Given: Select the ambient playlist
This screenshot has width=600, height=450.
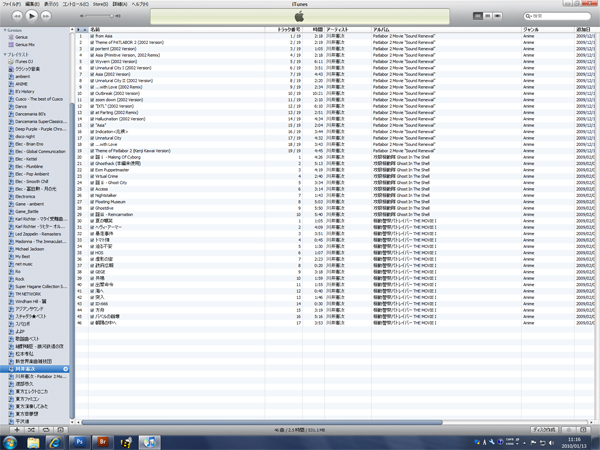Looking at the screenshot, I should click(23, 77).
